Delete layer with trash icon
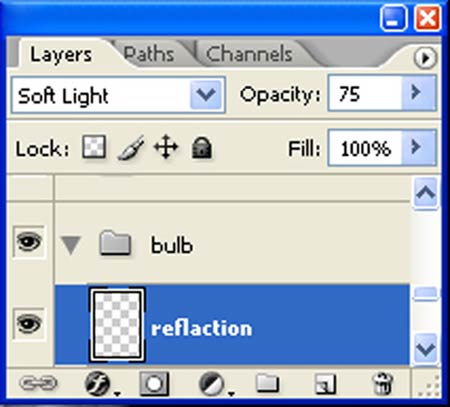 click(382, 384)
